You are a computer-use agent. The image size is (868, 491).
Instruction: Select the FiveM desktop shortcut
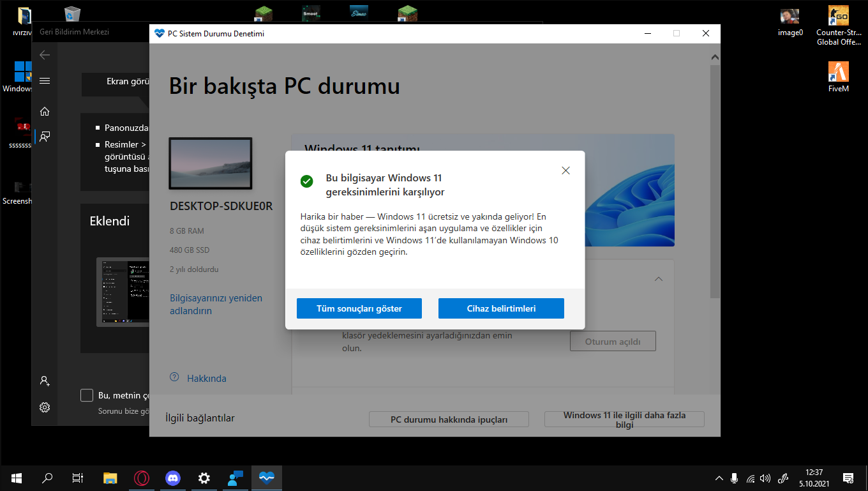point(838,77)
